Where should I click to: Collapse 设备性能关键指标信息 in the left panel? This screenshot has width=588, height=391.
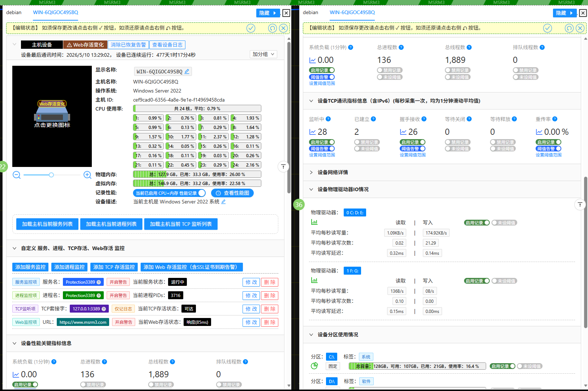click(x=14, y=343)
